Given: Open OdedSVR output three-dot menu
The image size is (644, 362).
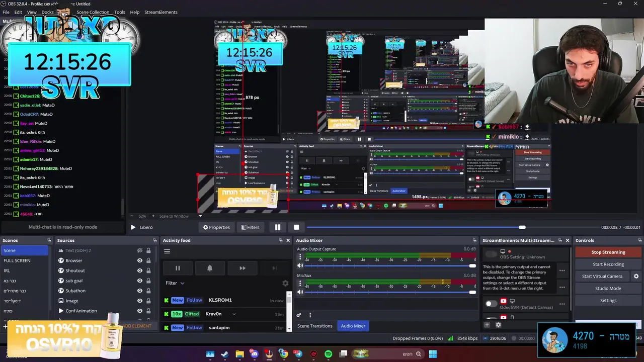Looking at the screenshot, I should click(562, 304).
